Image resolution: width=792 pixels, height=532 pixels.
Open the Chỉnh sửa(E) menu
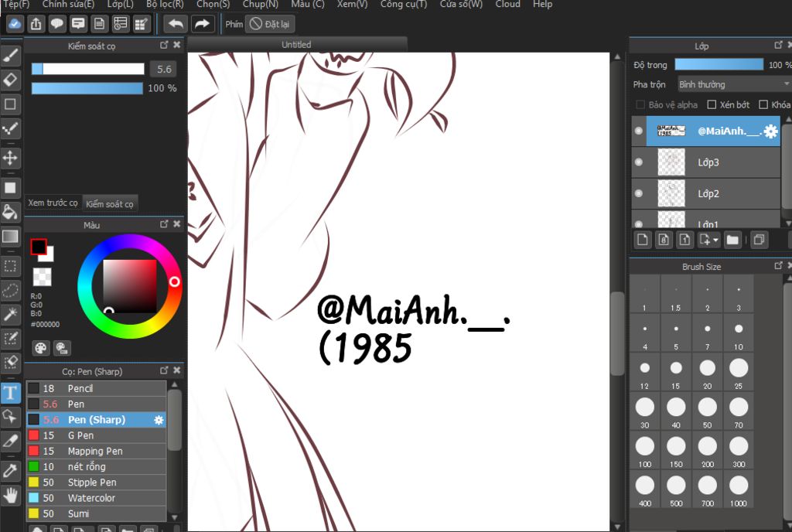coord(68,4)
